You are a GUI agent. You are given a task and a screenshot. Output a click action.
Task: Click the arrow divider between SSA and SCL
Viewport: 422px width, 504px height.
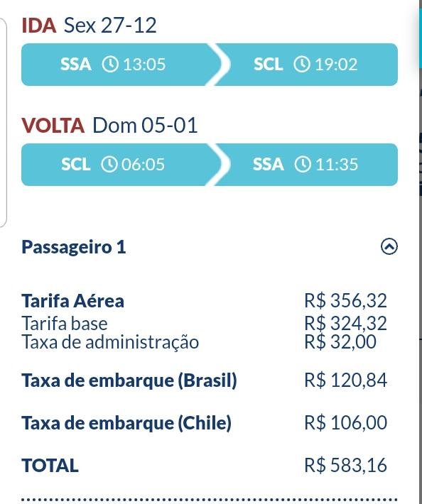tap(218, 65)
